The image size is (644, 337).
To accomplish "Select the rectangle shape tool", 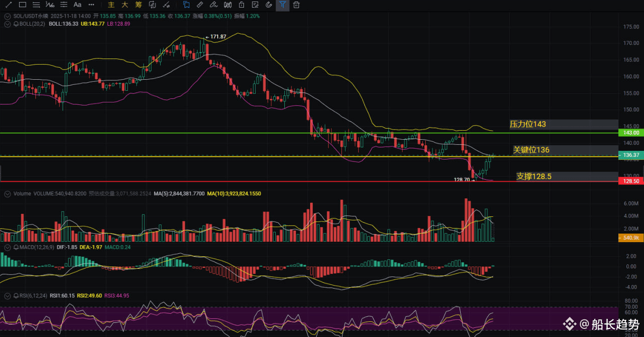I will 22,5.
